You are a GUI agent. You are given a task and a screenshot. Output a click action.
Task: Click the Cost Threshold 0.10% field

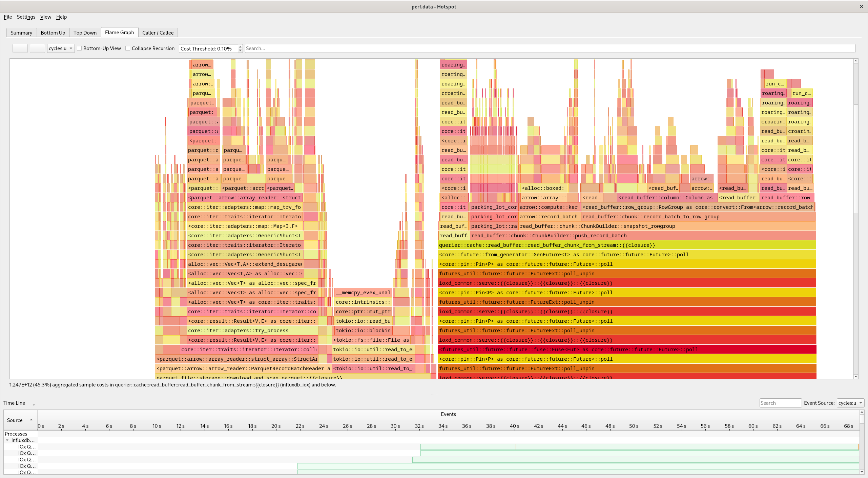(208, 48)
